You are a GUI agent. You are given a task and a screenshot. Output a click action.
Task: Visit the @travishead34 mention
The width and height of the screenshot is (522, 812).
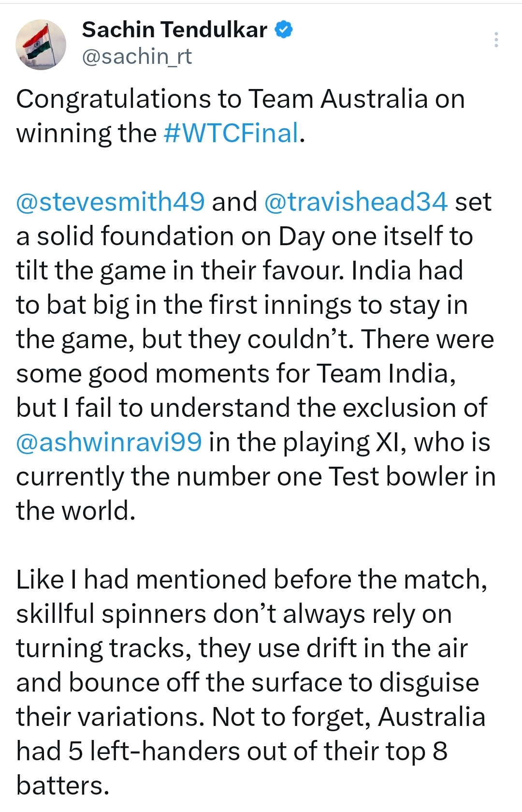coord(356,202)
